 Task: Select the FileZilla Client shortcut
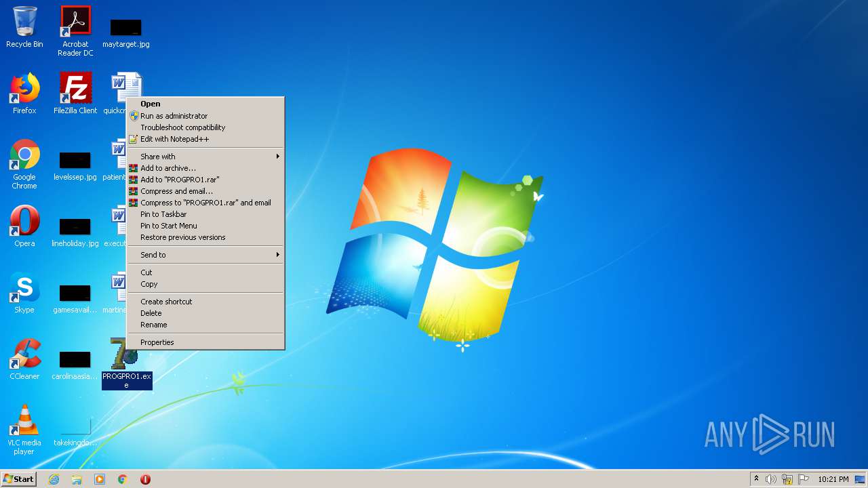coord(75,94)
